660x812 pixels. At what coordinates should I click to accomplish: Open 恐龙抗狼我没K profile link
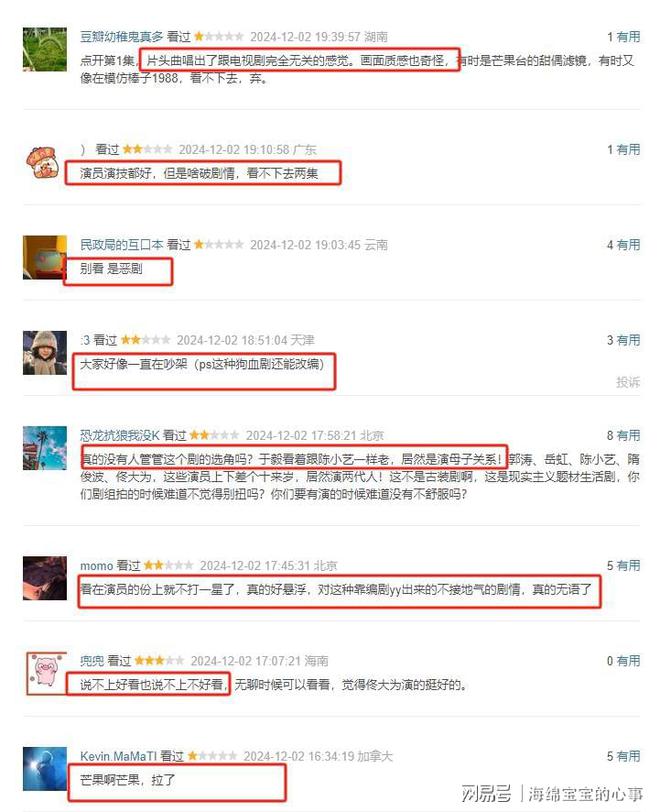[x=120, y=436]
